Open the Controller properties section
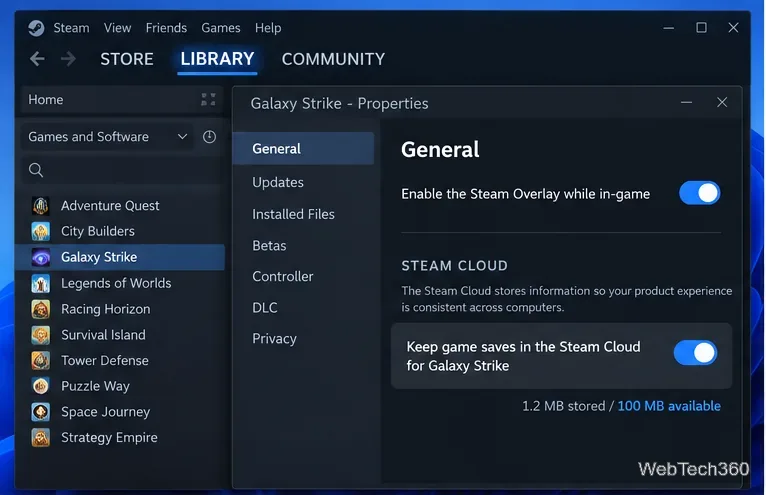This screenshot has width=766, height=495. [283, 277]
